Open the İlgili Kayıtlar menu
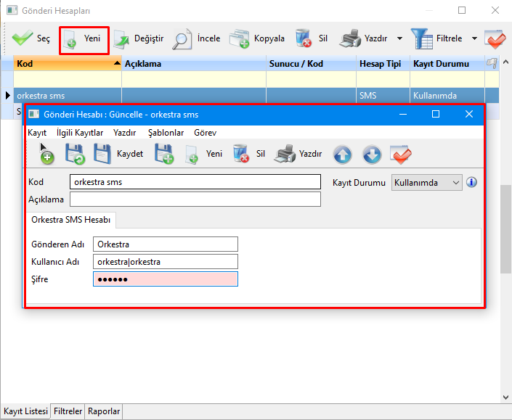This screenshot has width=512, height=420. [80, 133]
